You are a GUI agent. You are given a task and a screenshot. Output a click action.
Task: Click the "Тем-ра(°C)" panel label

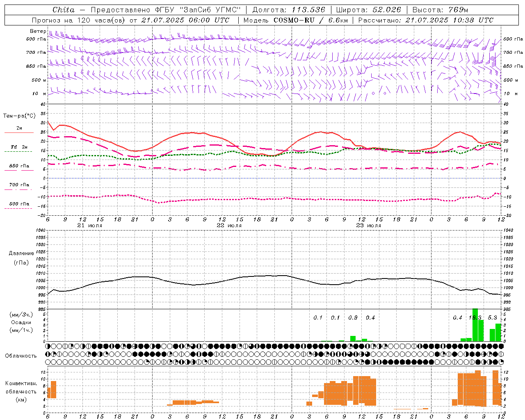[19, 116]
